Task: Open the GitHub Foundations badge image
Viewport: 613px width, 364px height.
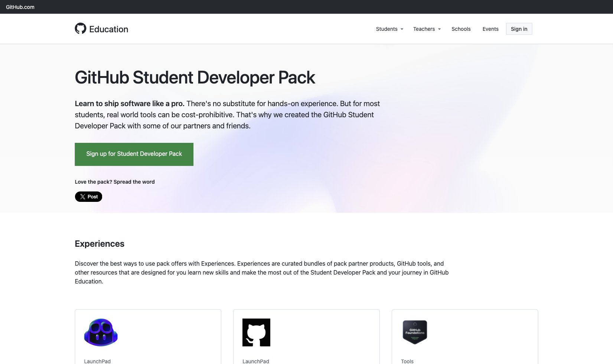Action: point(415,332)
